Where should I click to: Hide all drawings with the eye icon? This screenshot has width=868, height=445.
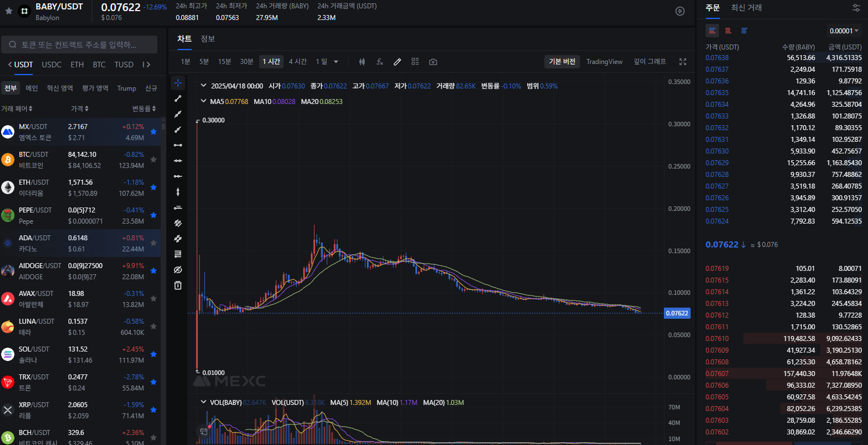(178, 270)
